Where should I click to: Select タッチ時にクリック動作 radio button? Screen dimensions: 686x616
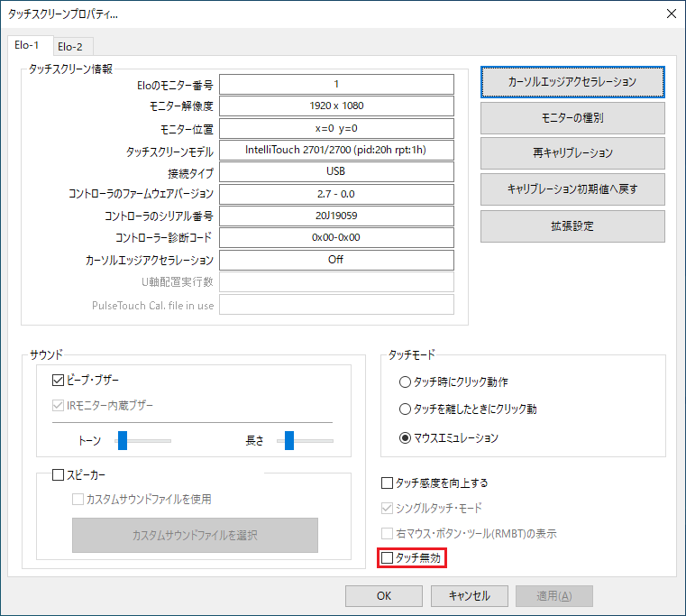pyautogui.click(x=406, y=382)
